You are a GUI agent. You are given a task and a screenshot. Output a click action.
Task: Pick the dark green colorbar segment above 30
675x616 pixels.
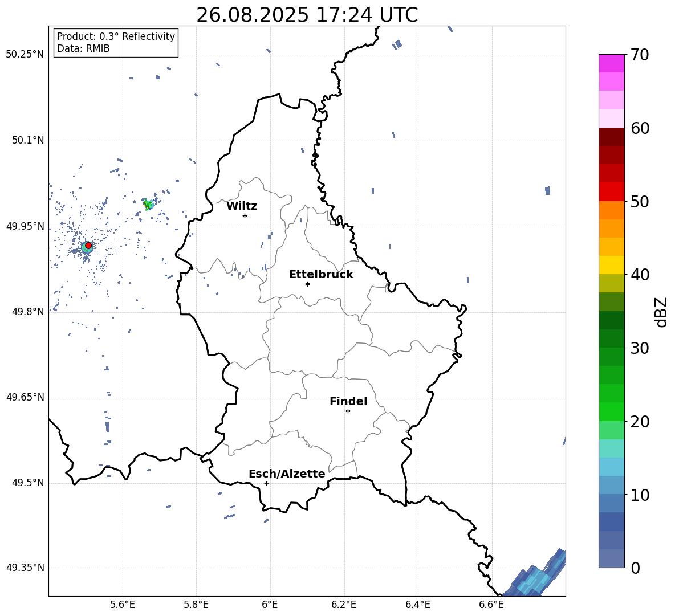tap(611, 338)
